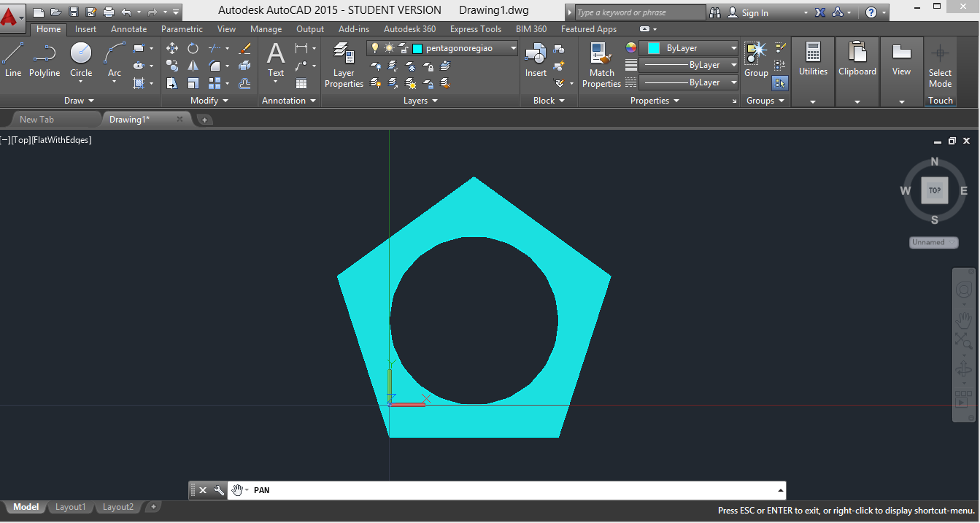Image resolution: width=980 pixels, height=523 pixels.
Task: Click the search keyword input field
Action: click(639, 12)
